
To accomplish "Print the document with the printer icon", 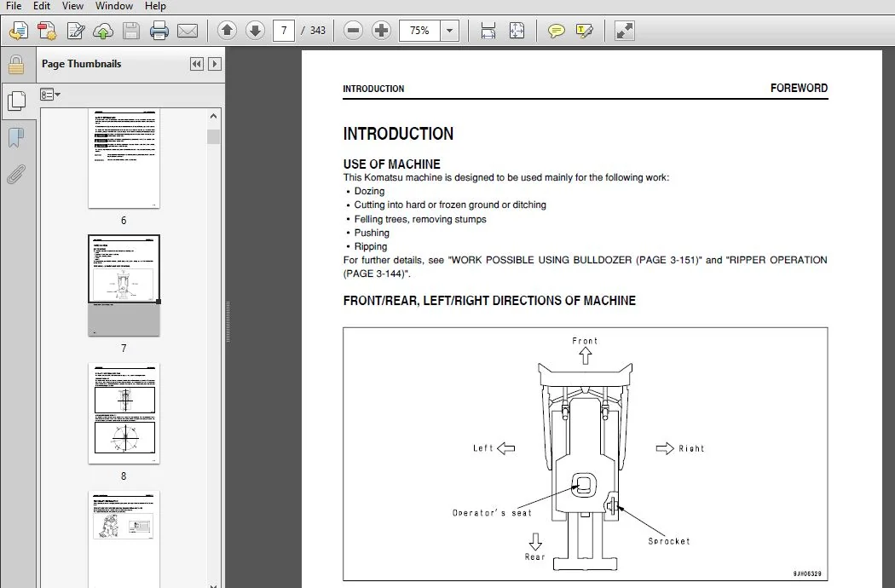I will point(159,31).
